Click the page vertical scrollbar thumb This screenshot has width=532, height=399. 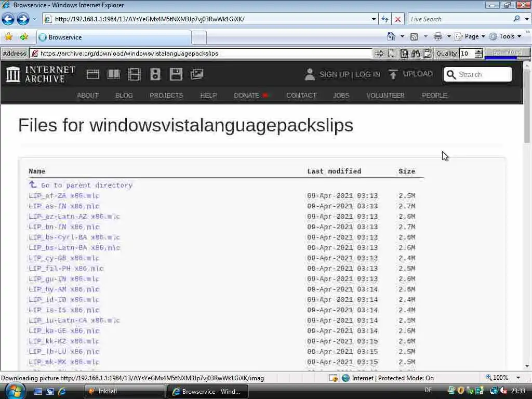pyautogui.click(x=527, y=107)
